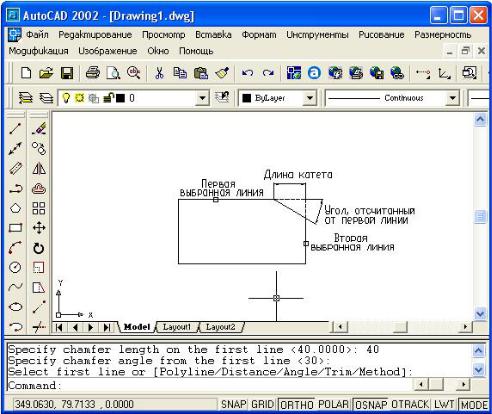
Task: Click the Cut scissors icon
Action: tap(160, 73)
